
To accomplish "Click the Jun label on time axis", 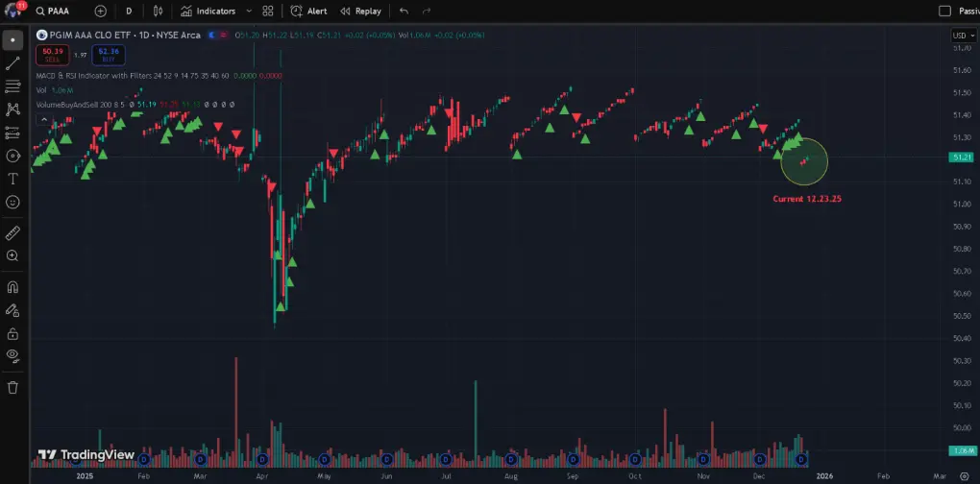I will click(x=385, y=476).
